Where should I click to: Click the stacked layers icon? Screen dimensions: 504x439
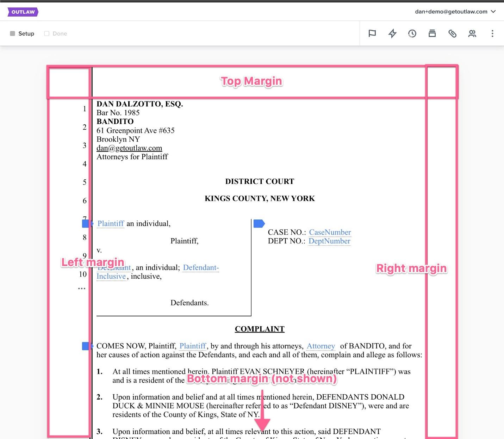coord(432,33)
